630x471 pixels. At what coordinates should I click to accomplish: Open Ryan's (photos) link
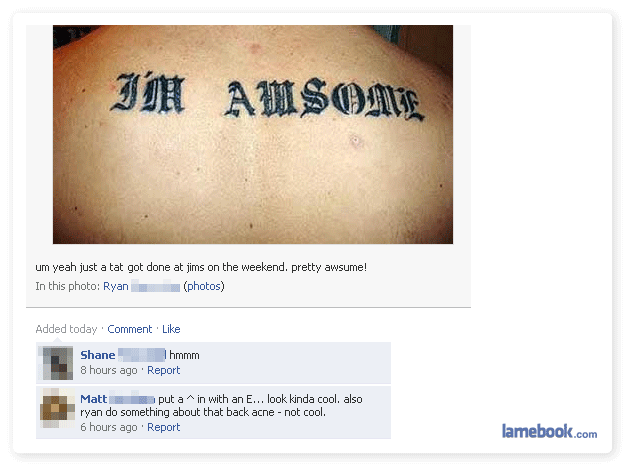204,286
